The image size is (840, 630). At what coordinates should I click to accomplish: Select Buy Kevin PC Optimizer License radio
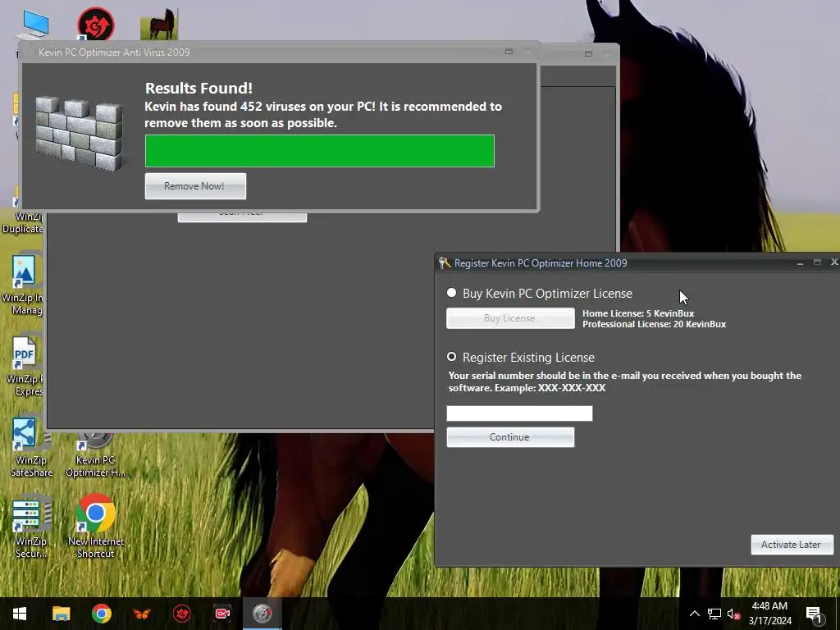(452, 293)
